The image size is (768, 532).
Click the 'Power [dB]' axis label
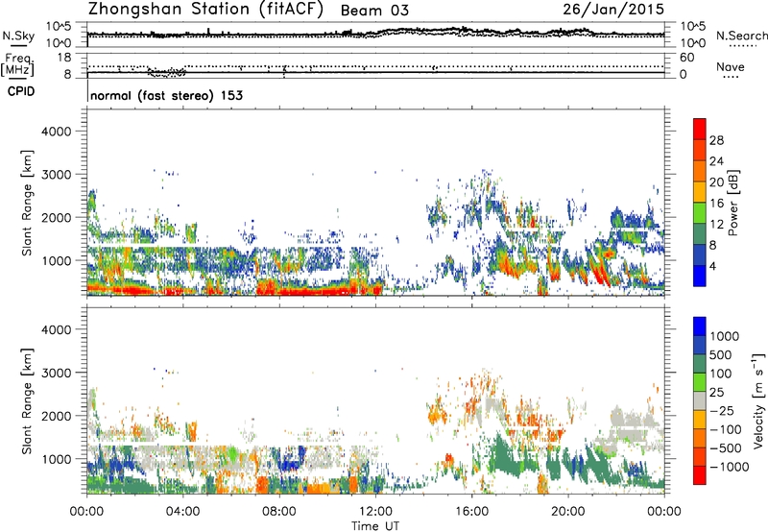coord(733,203)
